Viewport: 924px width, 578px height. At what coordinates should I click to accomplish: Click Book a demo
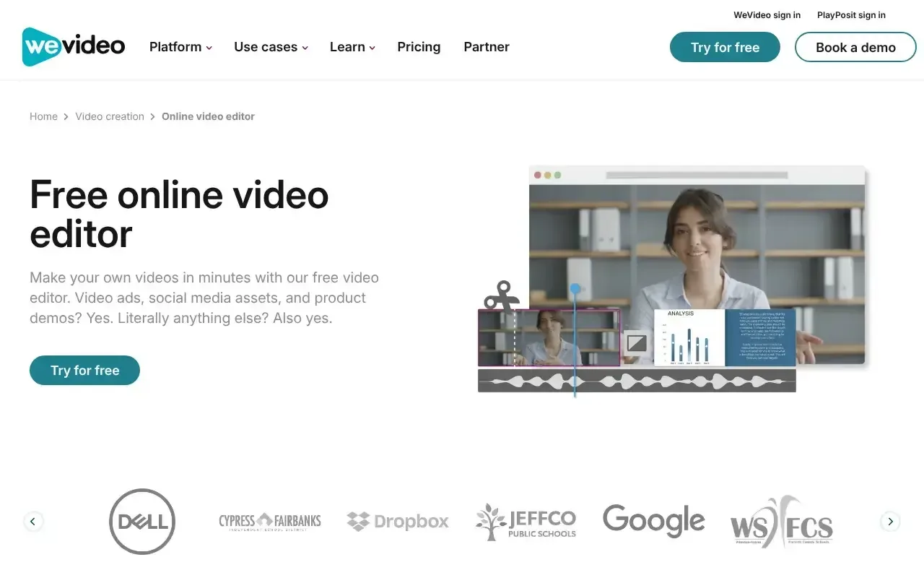855,47
